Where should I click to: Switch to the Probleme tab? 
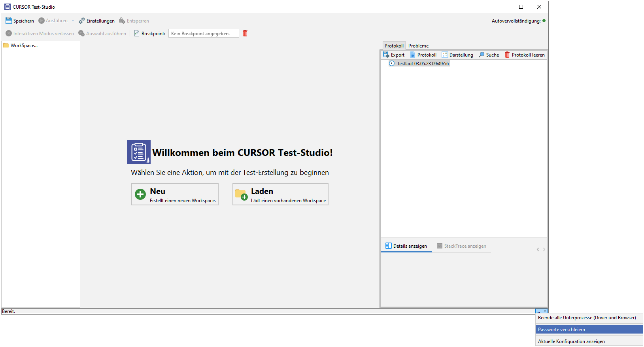[418, 46]
